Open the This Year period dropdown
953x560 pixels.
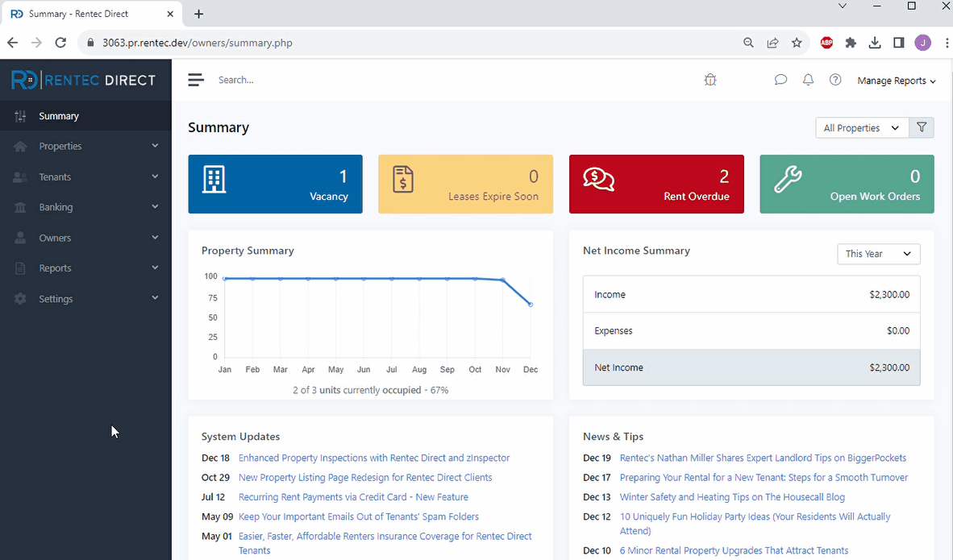878,254
